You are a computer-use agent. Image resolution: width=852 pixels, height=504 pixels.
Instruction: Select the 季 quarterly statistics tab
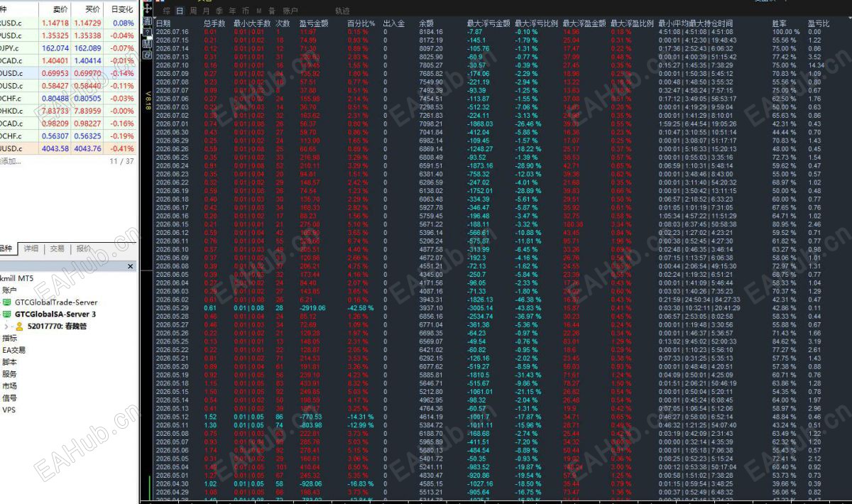(219, 11)
